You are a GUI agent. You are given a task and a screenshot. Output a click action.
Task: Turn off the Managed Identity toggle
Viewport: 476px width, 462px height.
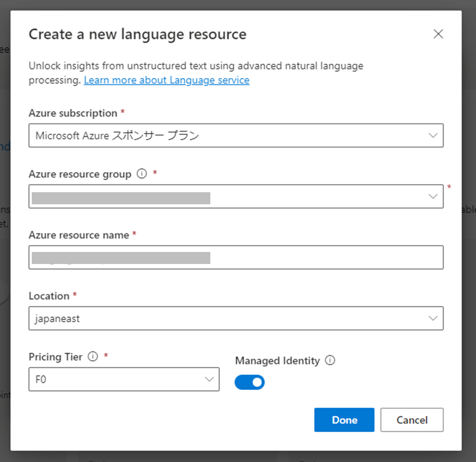point(249,382)
